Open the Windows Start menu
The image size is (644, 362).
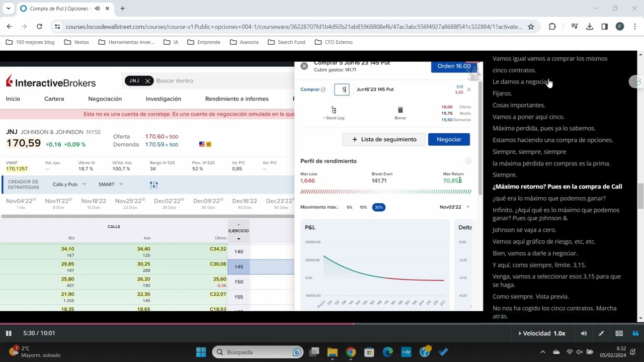click(x=201, y=352)
